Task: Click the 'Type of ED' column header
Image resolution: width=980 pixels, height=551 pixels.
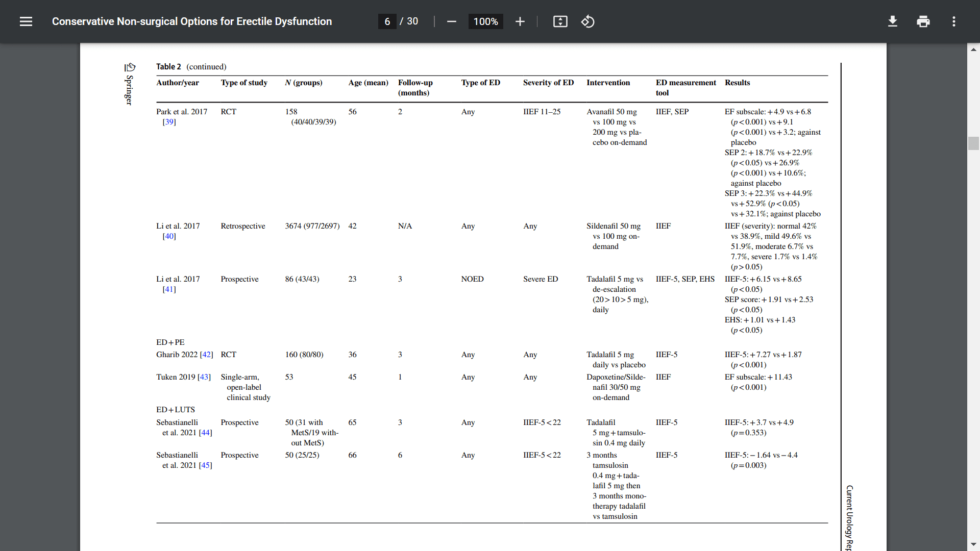Action: click(480, 83)
